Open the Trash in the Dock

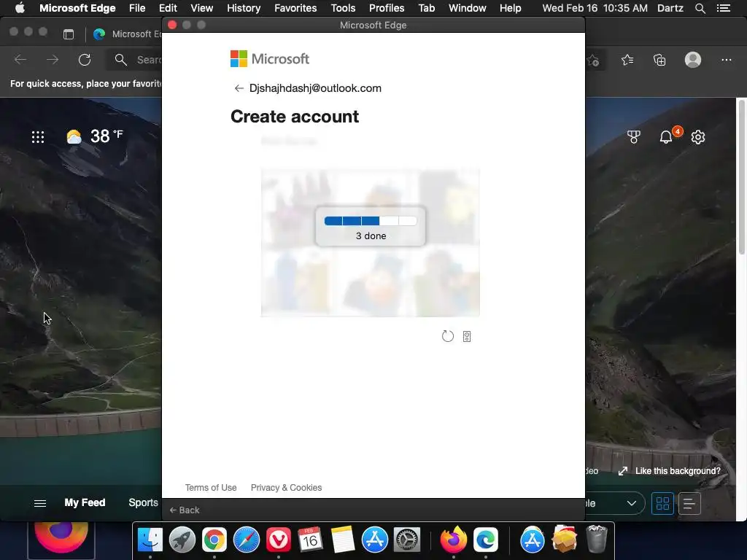point(597,539)
